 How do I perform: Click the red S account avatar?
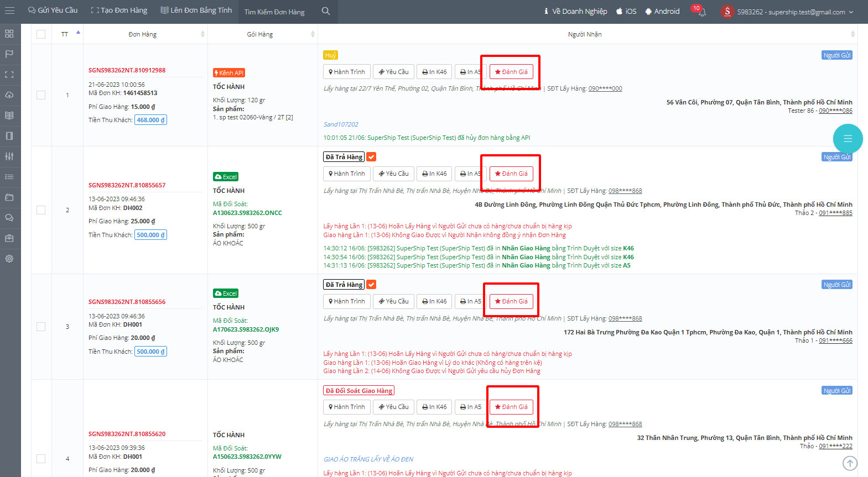(x=727, y=11)
